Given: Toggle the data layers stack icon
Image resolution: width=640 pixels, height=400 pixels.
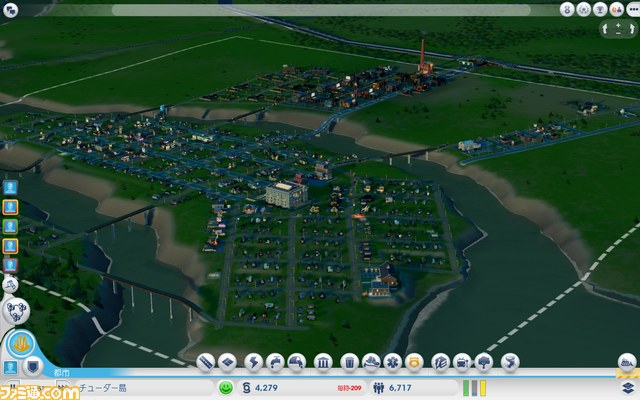Looking at the screenshot, I should pos(629,388).
